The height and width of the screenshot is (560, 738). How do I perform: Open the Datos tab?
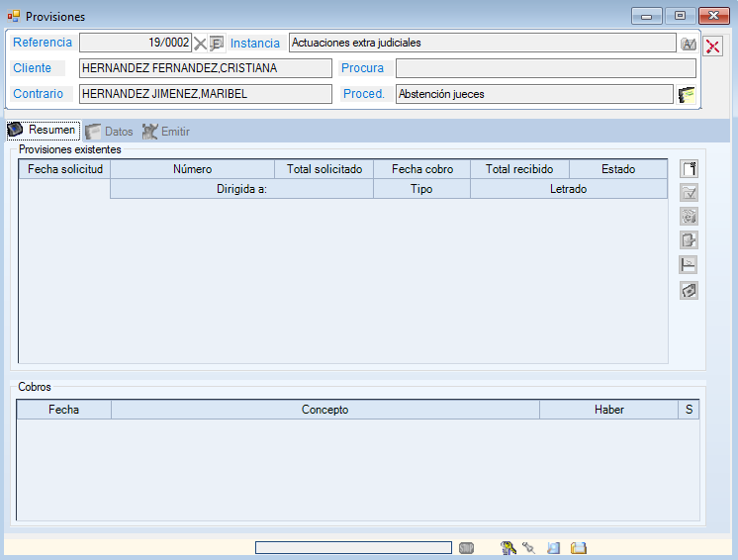click(109, 132)
